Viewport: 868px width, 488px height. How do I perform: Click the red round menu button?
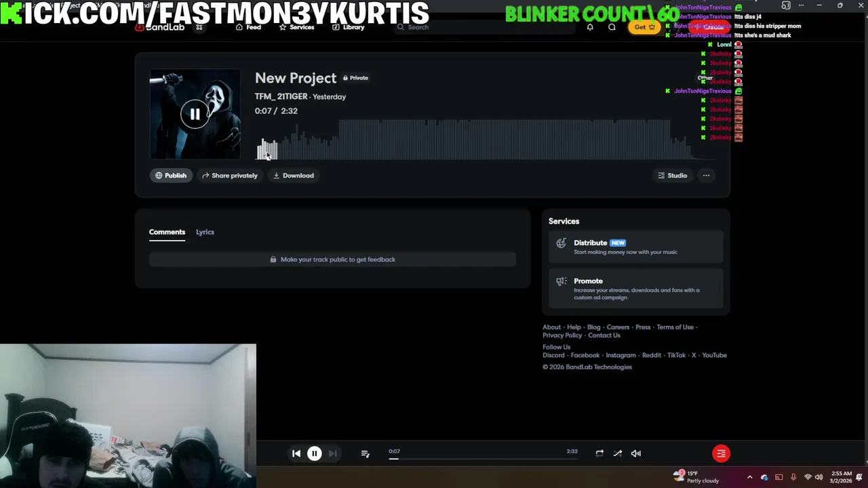click(x=721, y=453)
